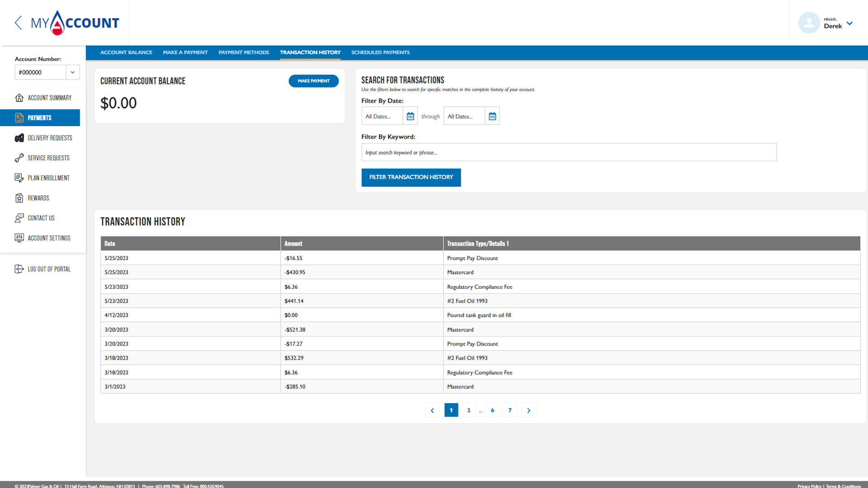Expand page 2 of transaction history
868x488 pixels.
point(469,409)
